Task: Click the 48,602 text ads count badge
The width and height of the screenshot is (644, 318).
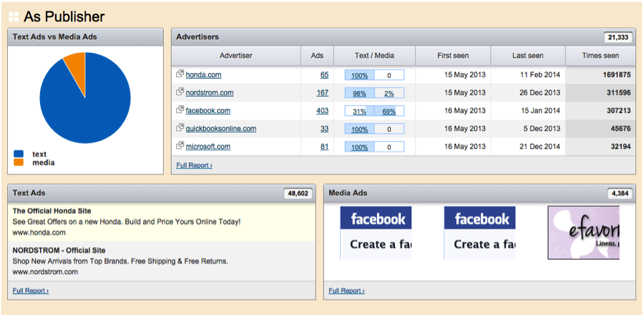Action: click(298, 193)
